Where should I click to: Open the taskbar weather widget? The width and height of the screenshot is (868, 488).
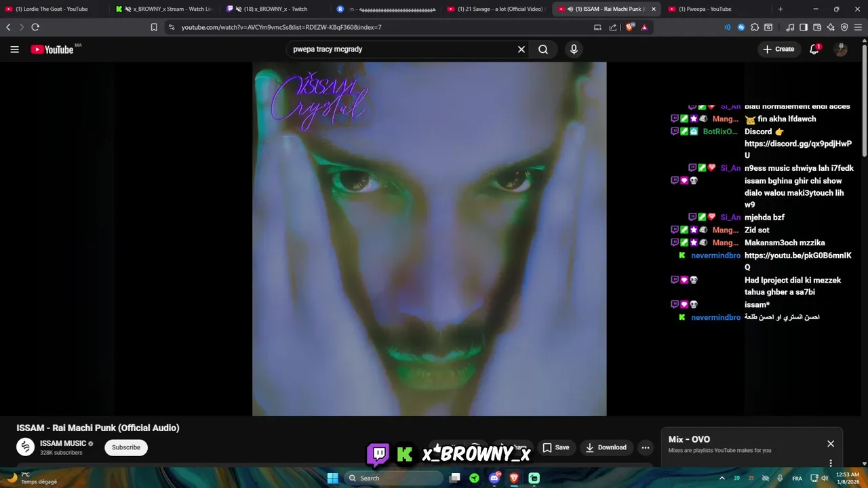pyautogui.click(x=31, y=478)
